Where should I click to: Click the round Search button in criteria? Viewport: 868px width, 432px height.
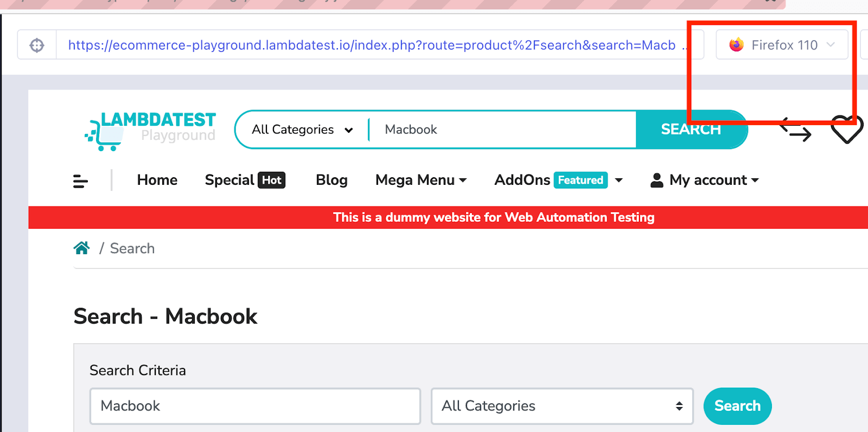coord(737,406)
